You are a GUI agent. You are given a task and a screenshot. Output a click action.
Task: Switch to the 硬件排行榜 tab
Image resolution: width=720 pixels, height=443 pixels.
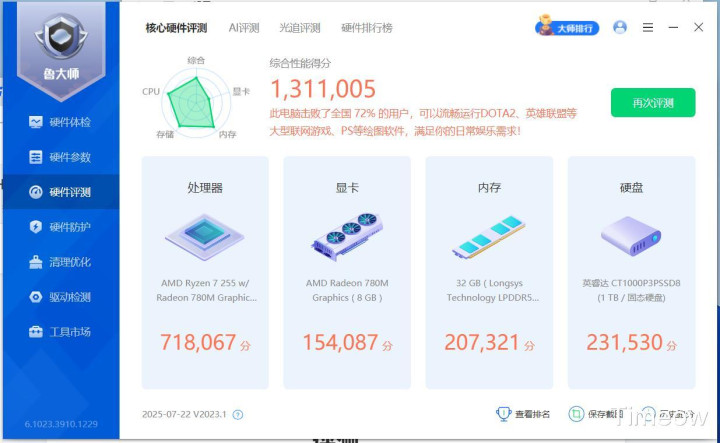[367, 28]
